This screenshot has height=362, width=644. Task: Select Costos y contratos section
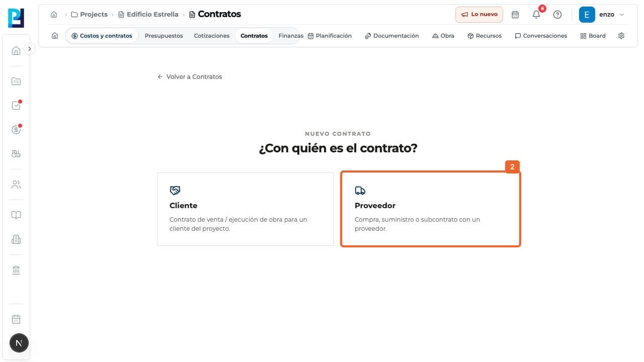coord(102,36)
